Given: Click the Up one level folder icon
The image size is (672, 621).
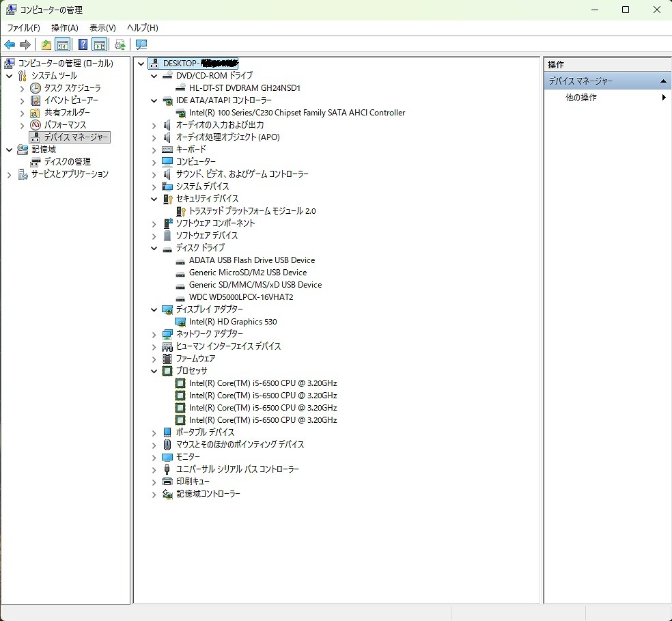Looking at the screenshot, I should tap(46, 45).
